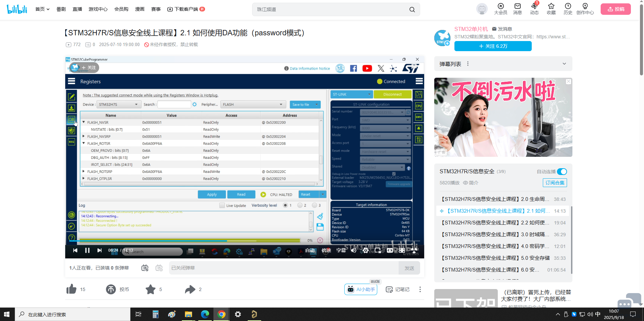The height and width of the screenshot is (321, 644).
Task: Open the more options dots beside 记笔记
Action: pos(420,289)
